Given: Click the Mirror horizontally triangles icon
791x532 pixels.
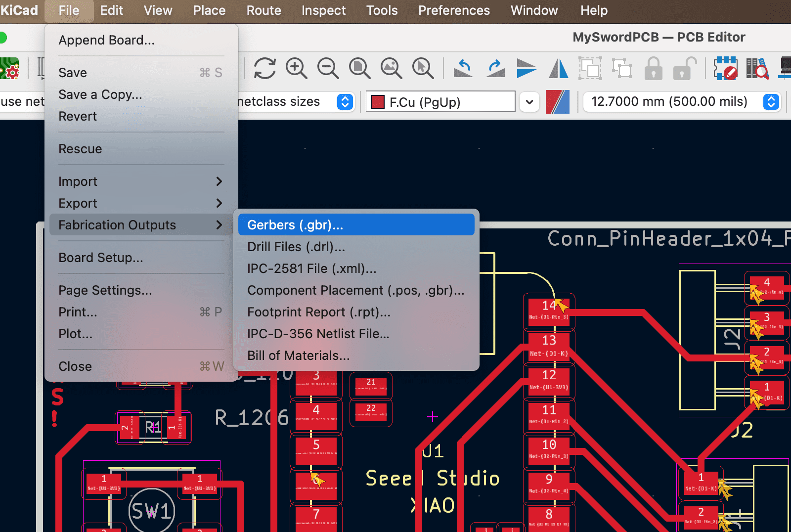Looking at the screenshot, I should tap(559, 68).
